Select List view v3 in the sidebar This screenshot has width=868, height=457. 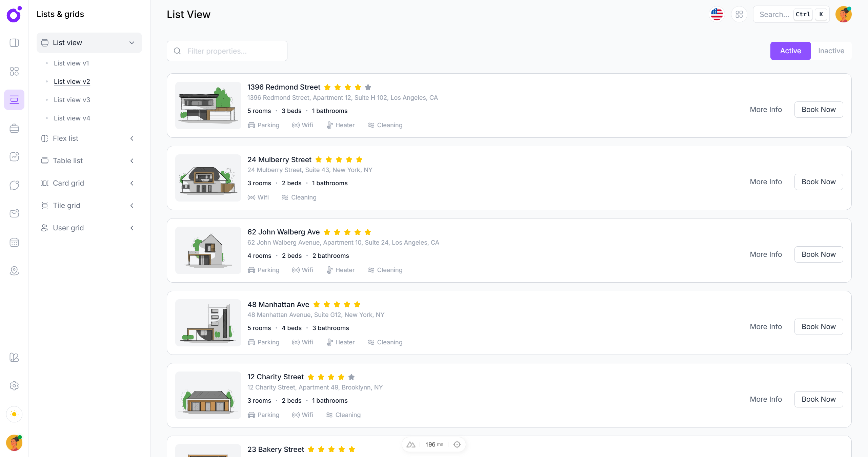pyautogui.click(x=72, y=99)
